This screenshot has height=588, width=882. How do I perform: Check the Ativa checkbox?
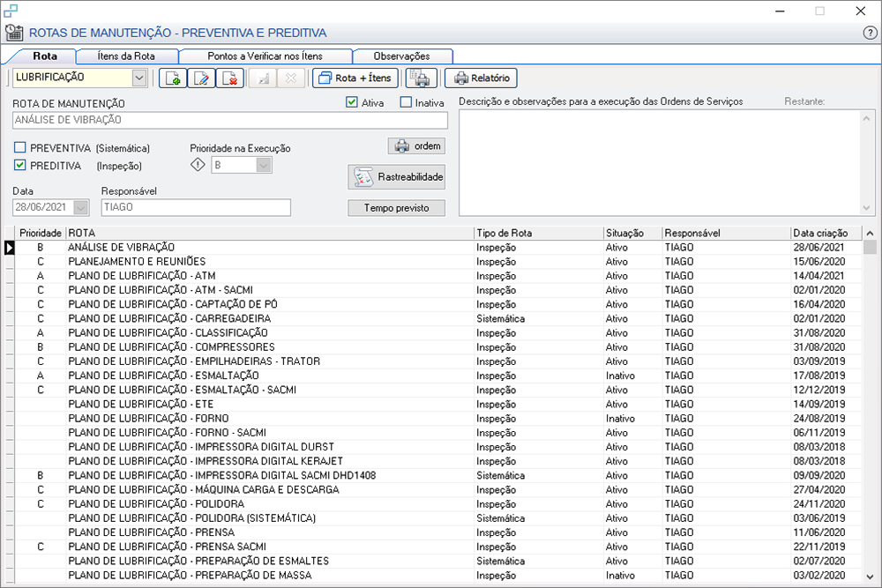(x=352, y=102)
